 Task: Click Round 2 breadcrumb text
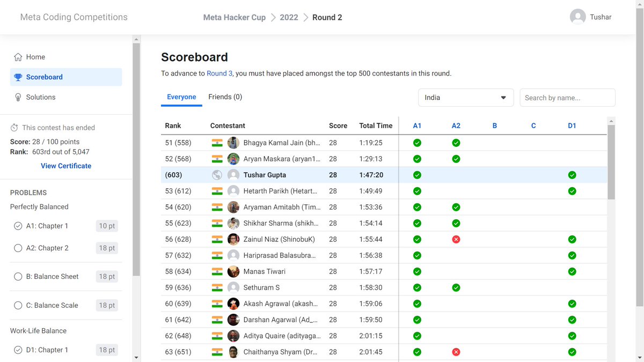point(327,17)
